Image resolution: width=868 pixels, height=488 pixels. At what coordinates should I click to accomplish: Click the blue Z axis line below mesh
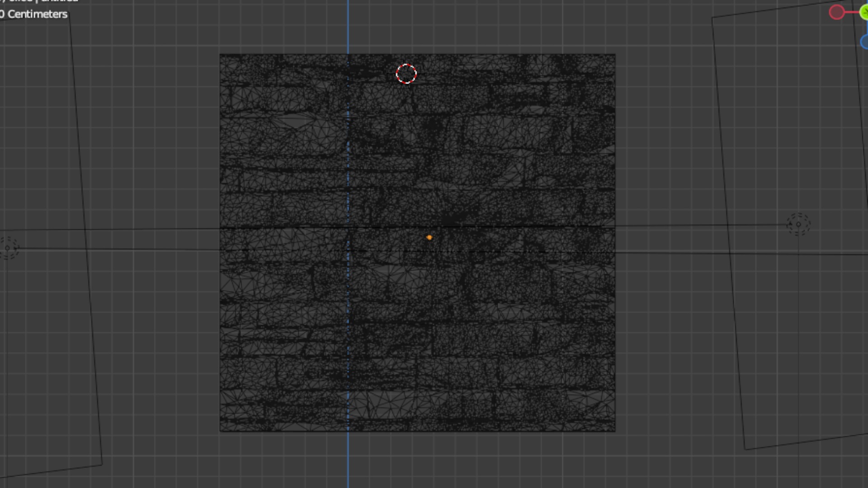click(348, 459)
